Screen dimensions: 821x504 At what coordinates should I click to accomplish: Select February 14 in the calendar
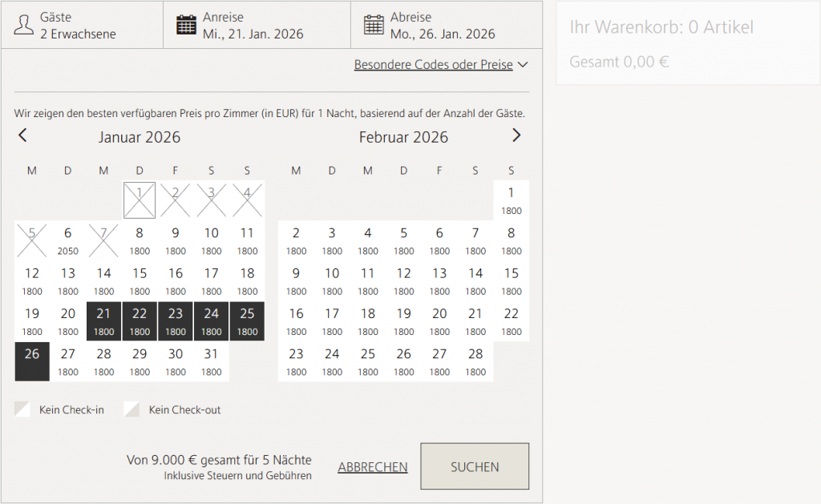(475, 280)
